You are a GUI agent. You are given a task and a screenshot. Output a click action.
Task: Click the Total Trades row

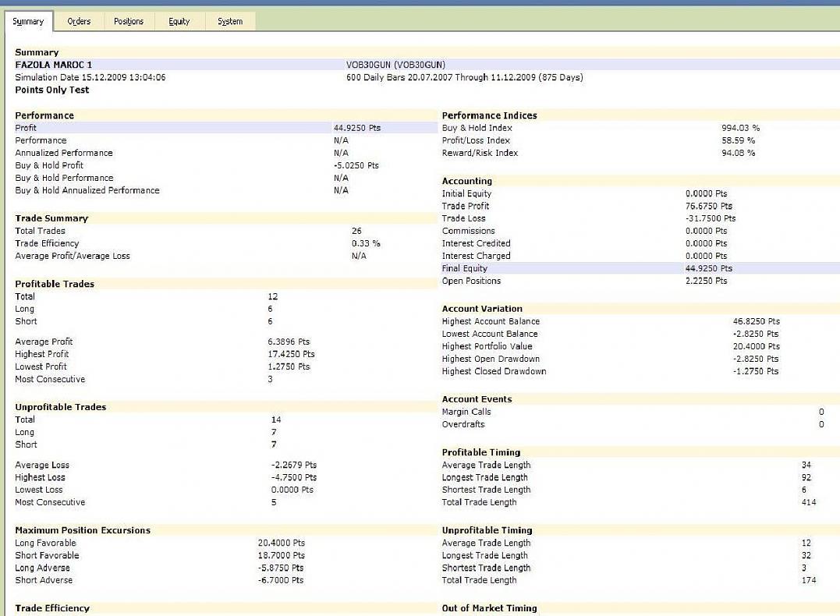point(41,231)
